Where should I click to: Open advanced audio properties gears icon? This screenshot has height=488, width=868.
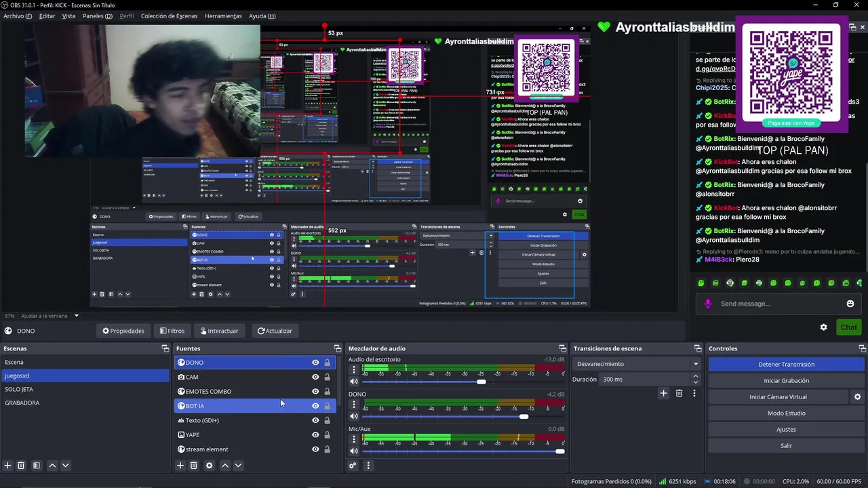[x=353, y=466]
